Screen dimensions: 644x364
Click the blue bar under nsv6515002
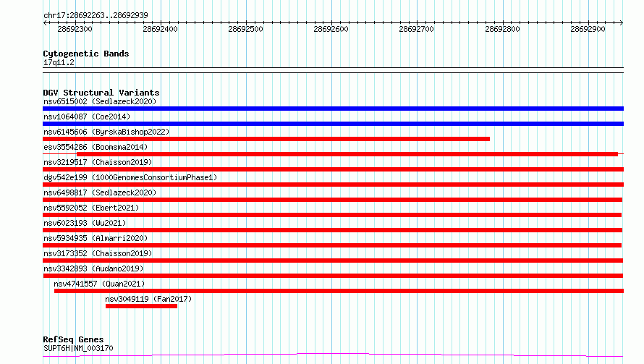333,109
